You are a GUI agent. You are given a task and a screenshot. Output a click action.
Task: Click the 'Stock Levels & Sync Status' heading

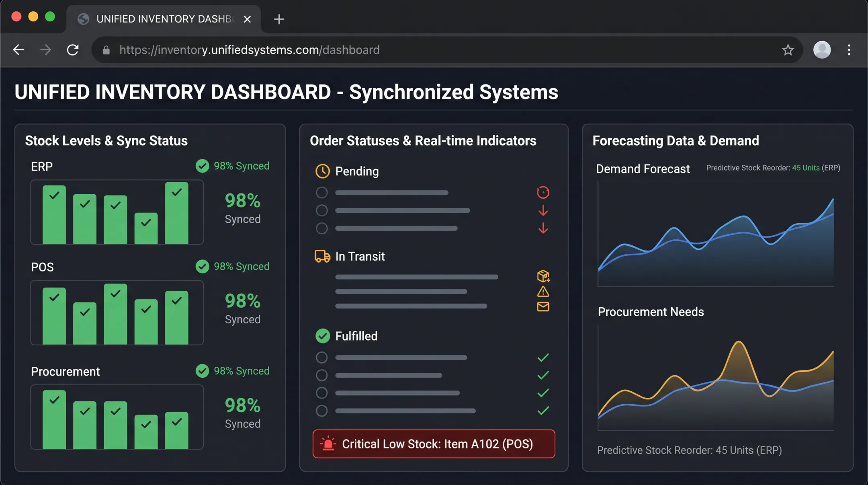106,141
